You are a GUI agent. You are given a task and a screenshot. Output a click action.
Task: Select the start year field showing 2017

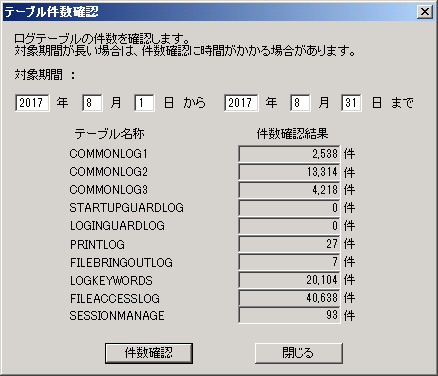tap(32, 103)
